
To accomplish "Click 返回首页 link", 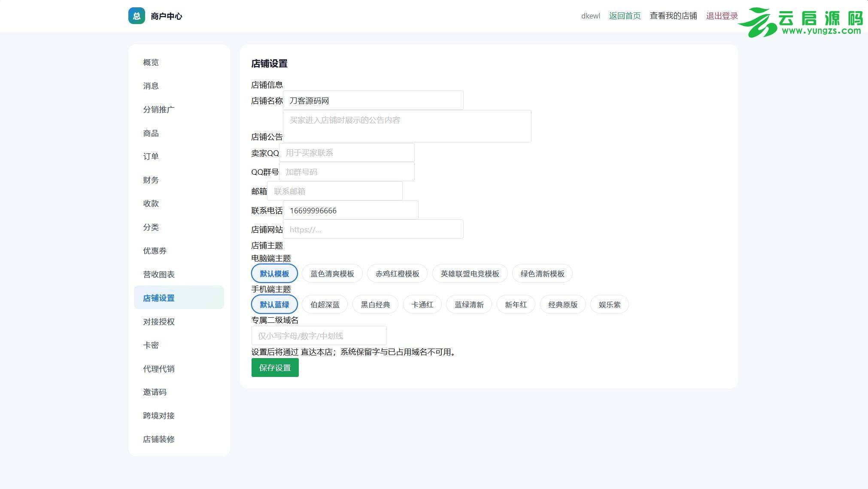I will [625, 16].
